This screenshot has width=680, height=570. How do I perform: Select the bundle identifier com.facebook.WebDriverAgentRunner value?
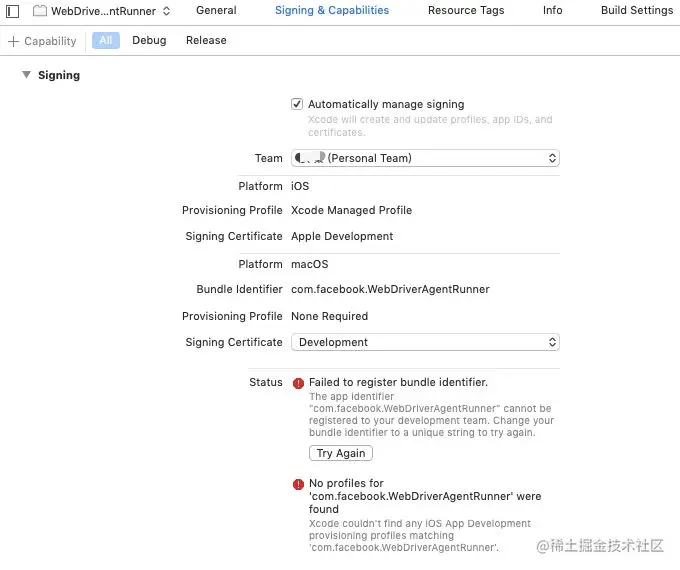coord(390,289)
